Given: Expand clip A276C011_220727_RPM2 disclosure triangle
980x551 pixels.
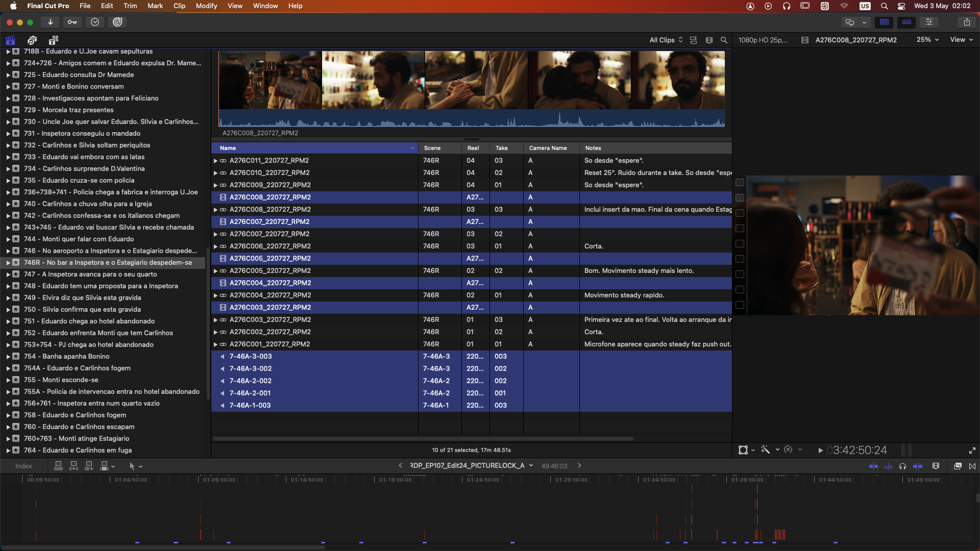Looking at the screenshot, I should (x=215, y=161).
